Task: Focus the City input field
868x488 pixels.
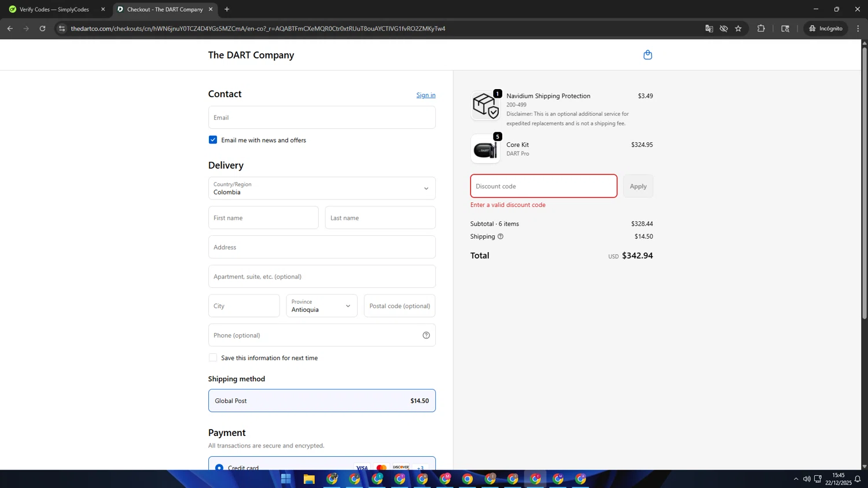Action: (x=244, y=306)
